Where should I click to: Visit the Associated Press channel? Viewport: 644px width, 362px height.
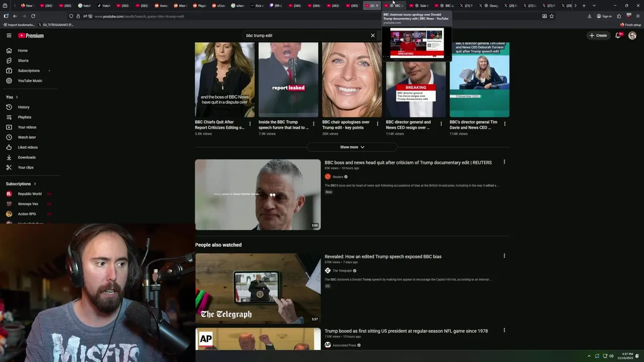tap(344, 345)
